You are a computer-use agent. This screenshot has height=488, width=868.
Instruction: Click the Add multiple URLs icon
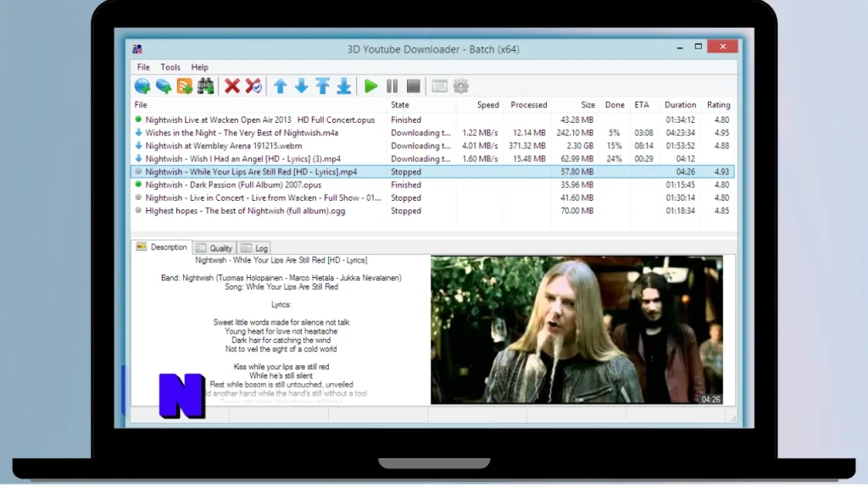point(164,86)
